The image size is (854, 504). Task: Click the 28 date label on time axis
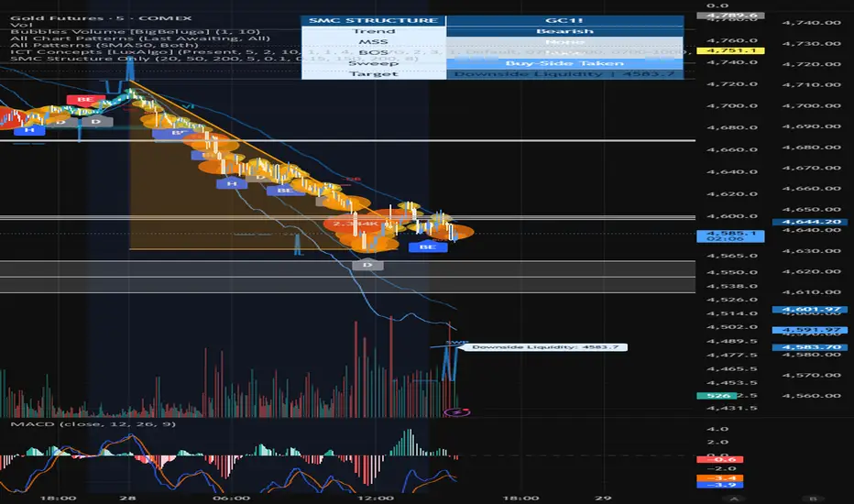click(x=126, y=498)
